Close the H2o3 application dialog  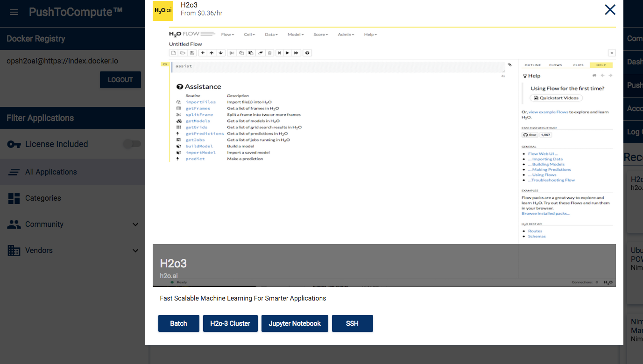click(x=610, y=10)
